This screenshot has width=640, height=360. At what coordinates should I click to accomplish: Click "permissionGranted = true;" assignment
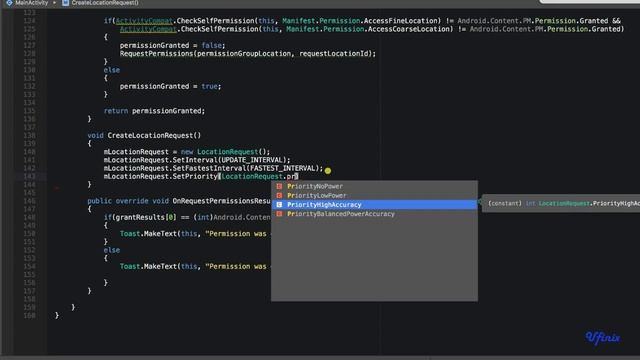pyautogui.click(x=170, y=87)
